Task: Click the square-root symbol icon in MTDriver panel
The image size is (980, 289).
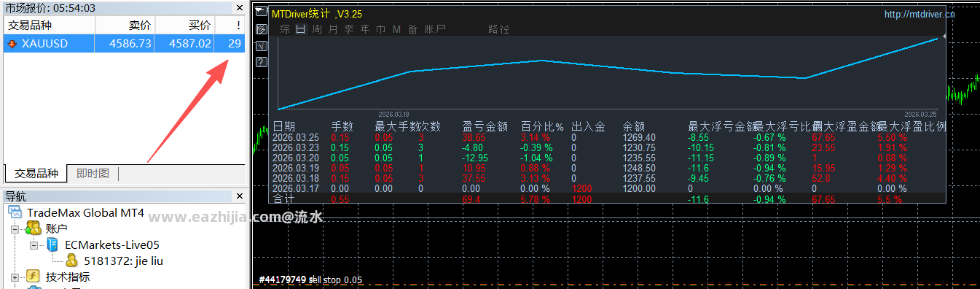Action: [262, 46]
